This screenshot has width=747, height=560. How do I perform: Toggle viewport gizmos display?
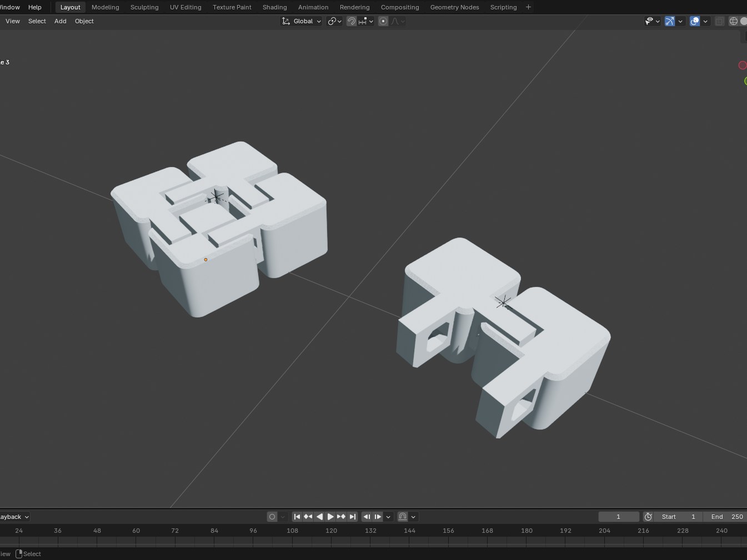pyautogui.click(x=670, y=21)
